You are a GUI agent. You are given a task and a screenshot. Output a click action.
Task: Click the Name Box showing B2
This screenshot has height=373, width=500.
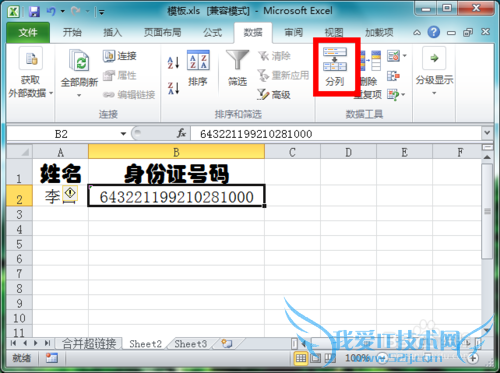62,134
